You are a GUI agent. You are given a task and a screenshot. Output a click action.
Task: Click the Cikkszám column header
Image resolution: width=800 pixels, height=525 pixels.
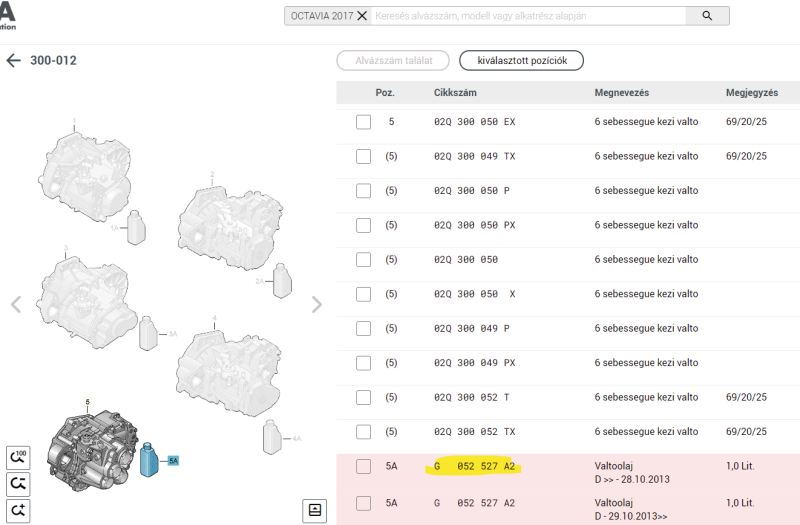[x=455, y=93]
